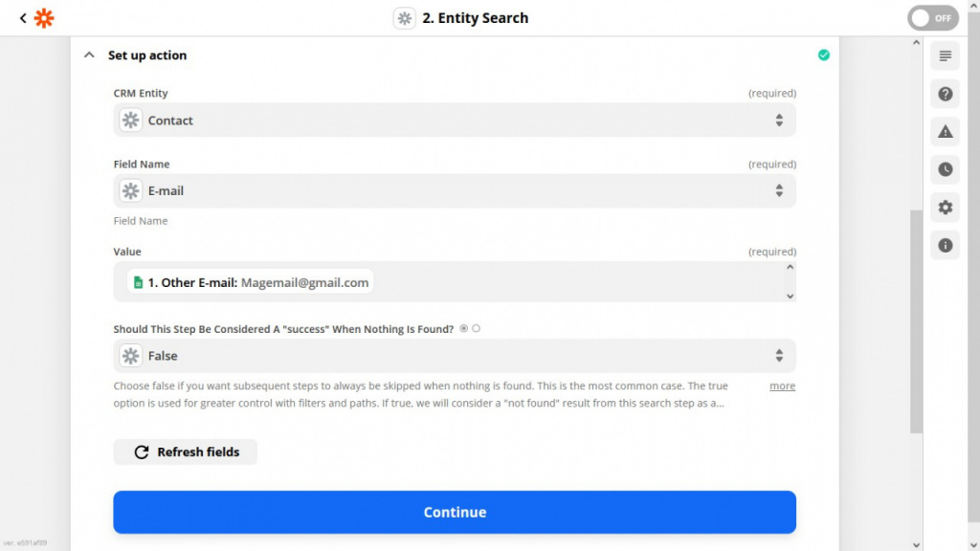Click the Entity Search step app icon
This screenshot has height=551, width=980.
(x=405, y=18)
